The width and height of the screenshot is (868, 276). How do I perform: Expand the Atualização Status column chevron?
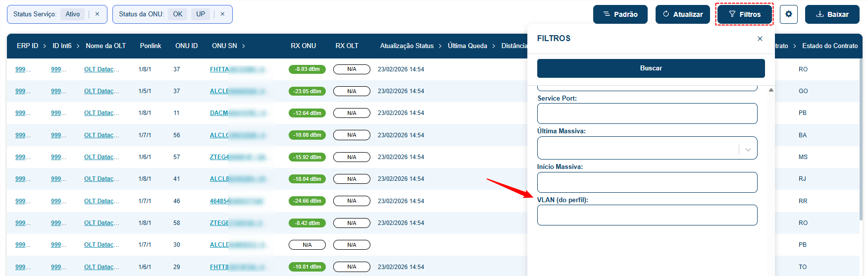(440, 46)
